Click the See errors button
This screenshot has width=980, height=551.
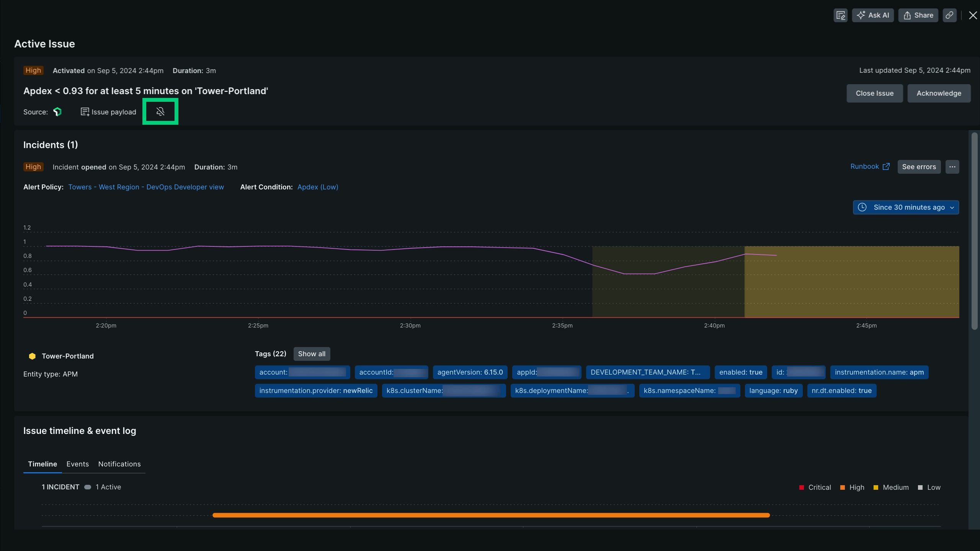click(x=919, y=167)
